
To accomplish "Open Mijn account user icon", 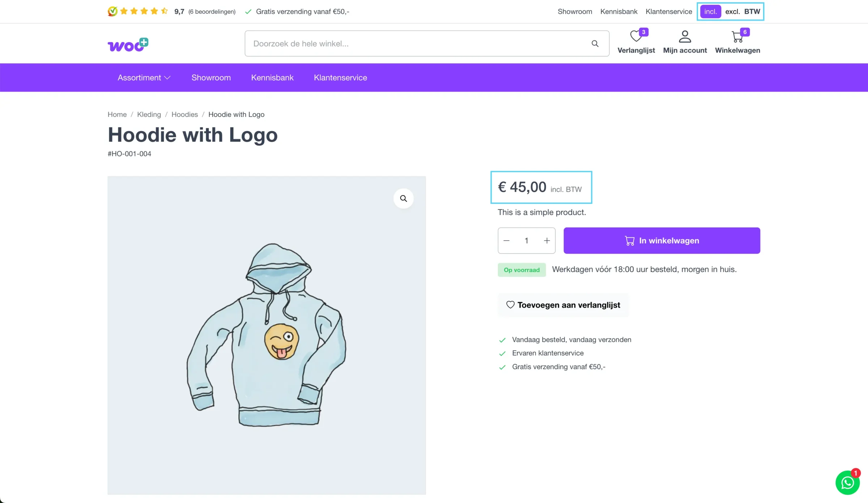I will point(685,37).
